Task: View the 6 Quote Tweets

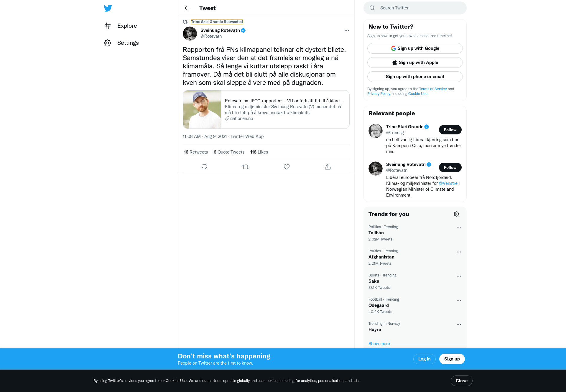Action: (229, 152)
